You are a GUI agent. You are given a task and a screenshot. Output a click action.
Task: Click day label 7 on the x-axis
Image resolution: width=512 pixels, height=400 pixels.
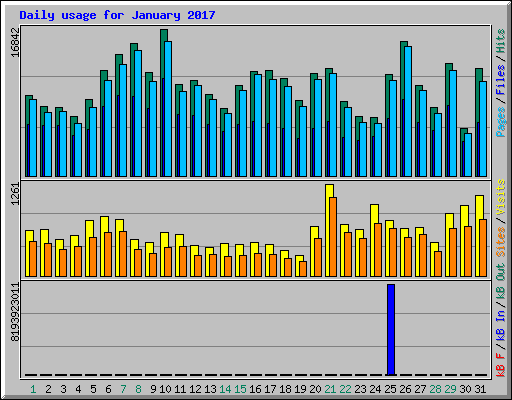(123, 389)
